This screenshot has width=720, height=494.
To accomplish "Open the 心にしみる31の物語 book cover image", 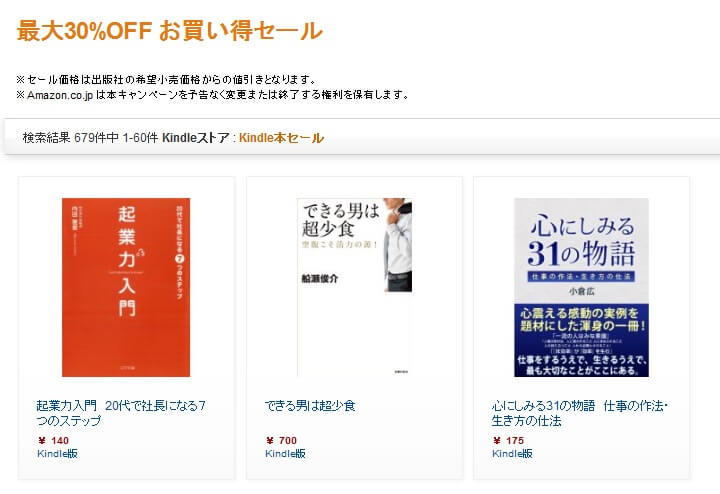I will coord(581,287).
